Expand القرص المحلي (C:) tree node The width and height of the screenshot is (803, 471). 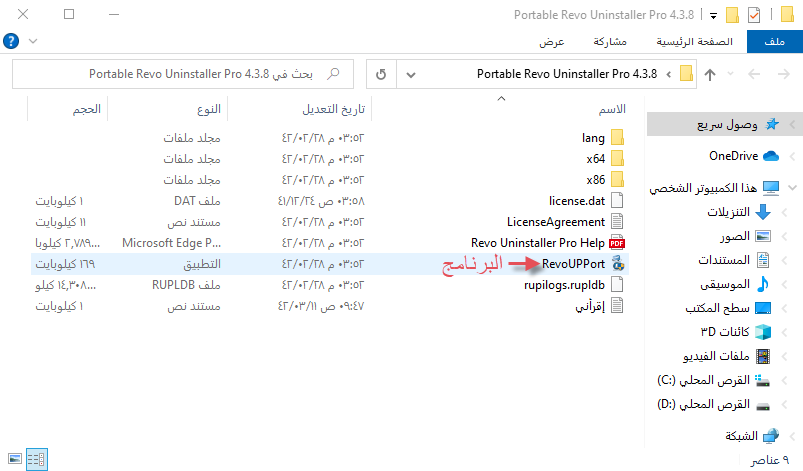point(784,380)
